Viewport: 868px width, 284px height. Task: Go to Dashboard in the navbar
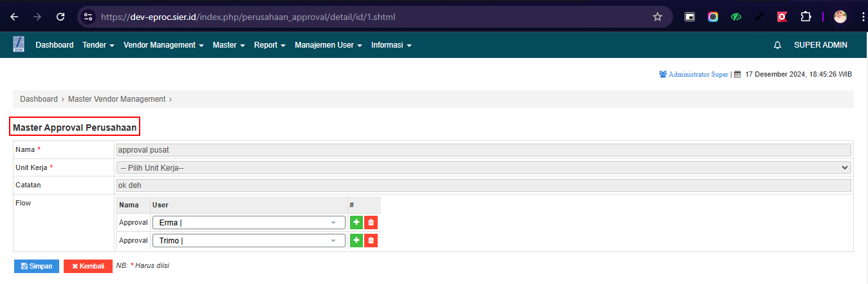point(55,45)
